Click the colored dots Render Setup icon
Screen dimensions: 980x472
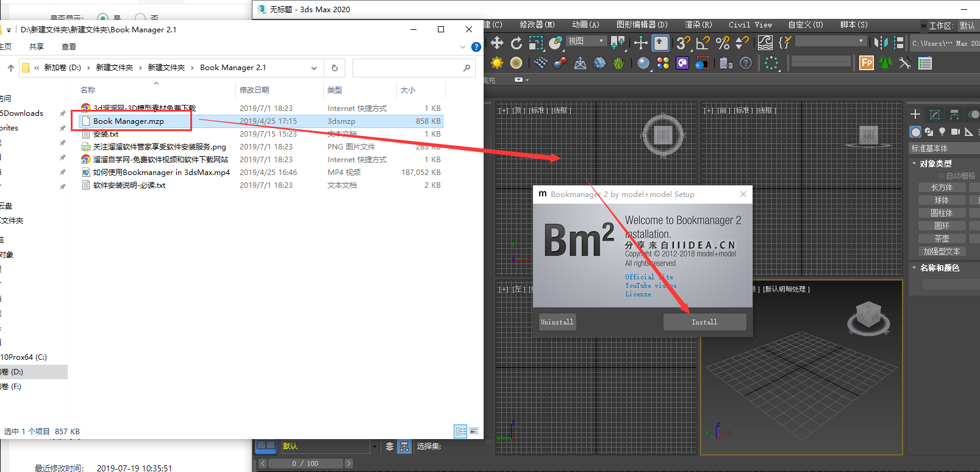tap(663, 63)
